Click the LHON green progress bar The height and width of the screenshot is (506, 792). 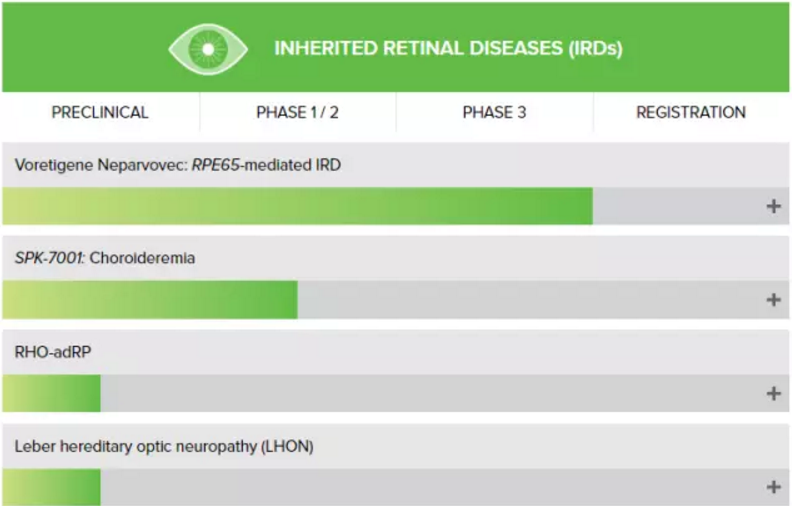click(52, 487)
